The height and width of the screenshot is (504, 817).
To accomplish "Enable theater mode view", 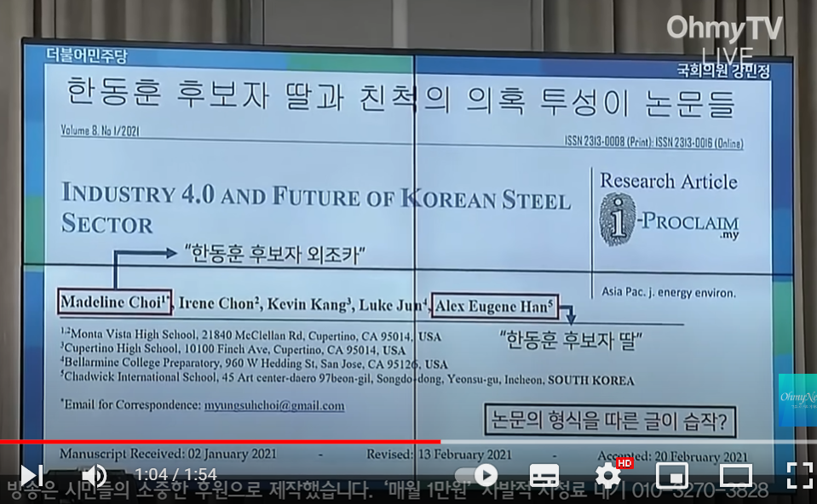I will click(x=735, y=475).
